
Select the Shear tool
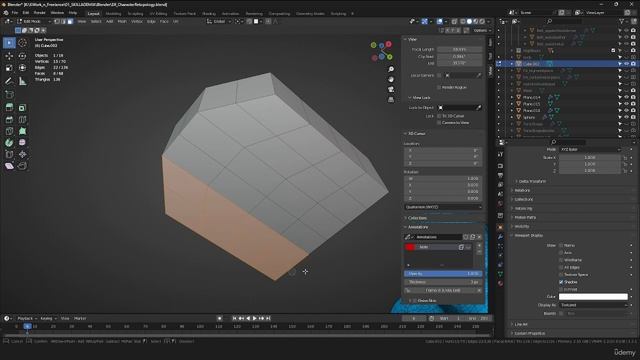[x=9, y=166]
